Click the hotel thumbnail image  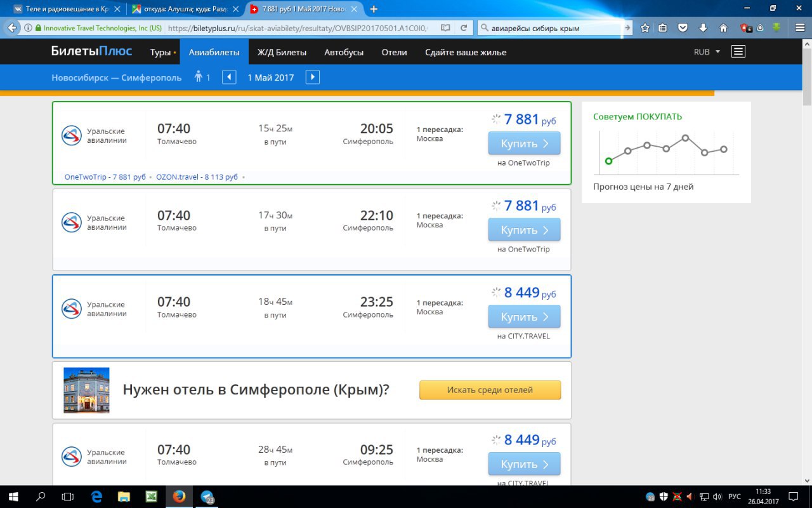[x=86, y=390]
